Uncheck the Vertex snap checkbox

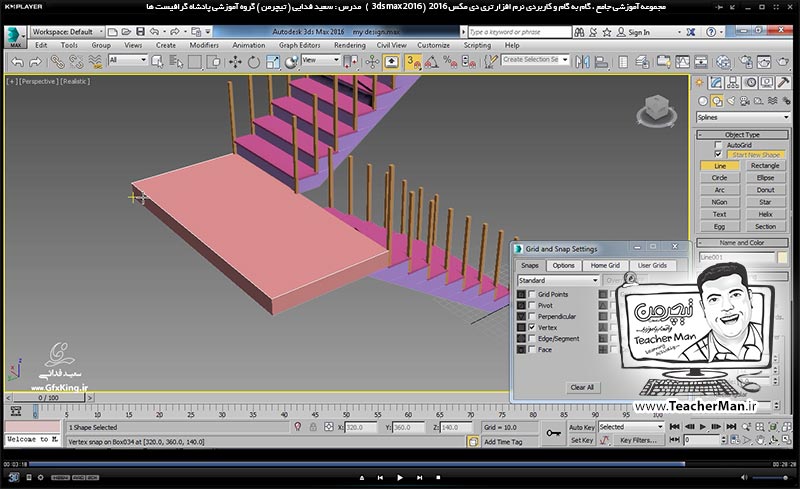point(532,327)
